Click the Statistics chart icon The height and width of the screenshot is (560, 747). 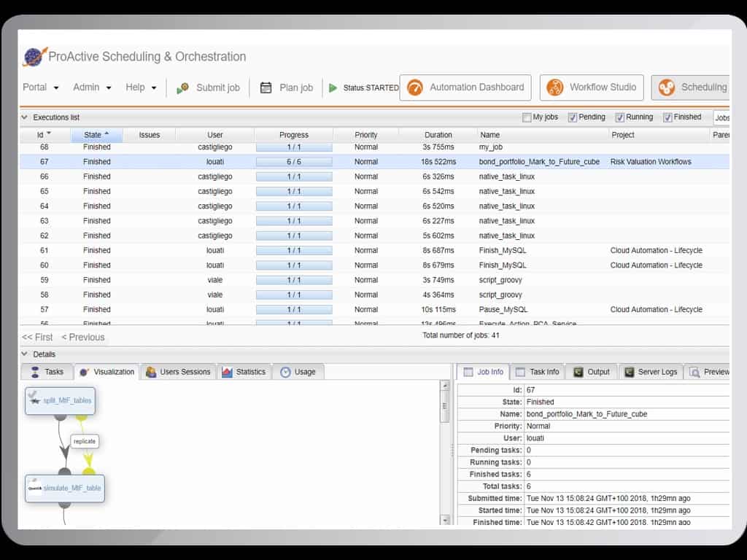228,372
